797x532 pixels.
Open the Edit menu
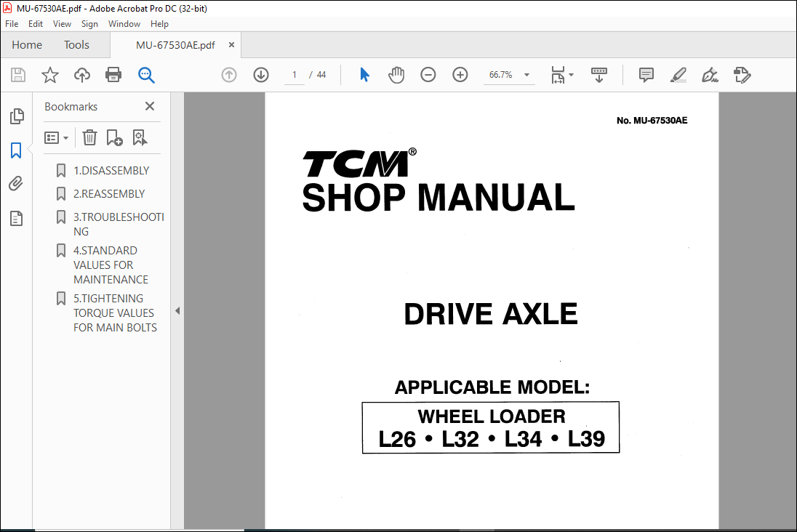(36, 24)
